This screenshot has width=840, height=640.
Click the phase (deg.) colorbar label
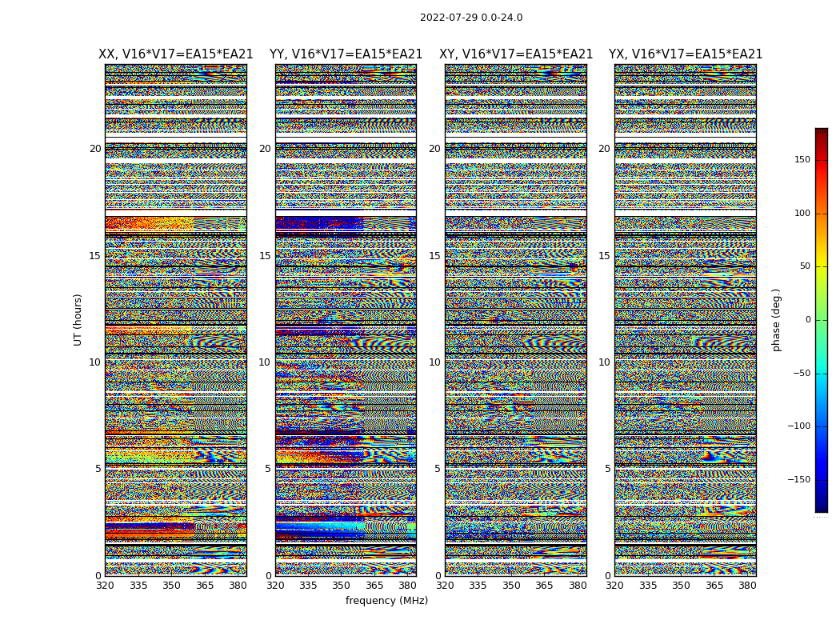776,320
